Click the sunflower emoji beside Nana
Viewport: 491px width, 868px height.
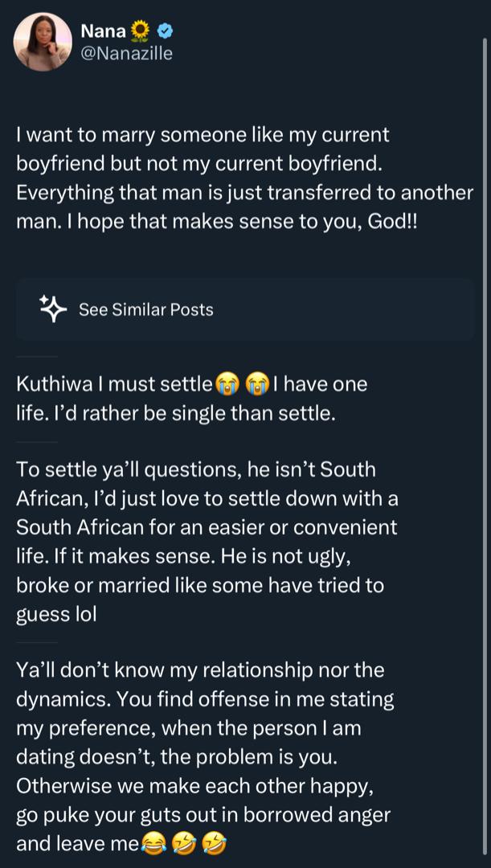139,31
